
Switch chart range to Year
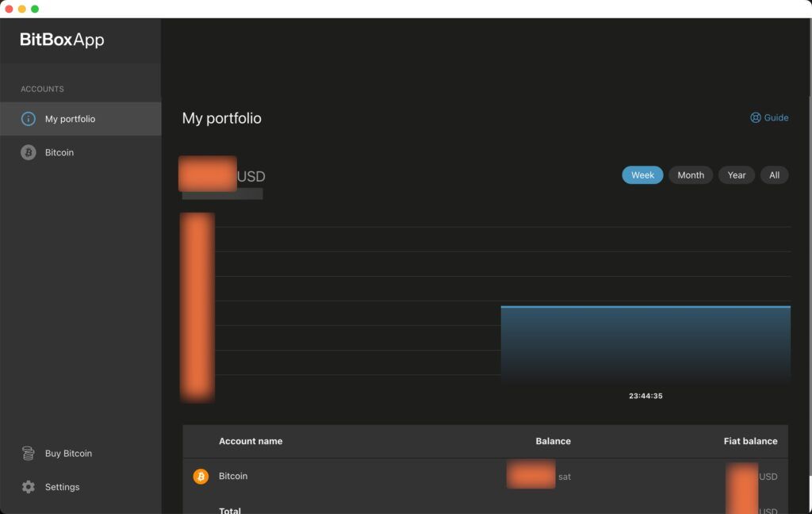[737, 175]
